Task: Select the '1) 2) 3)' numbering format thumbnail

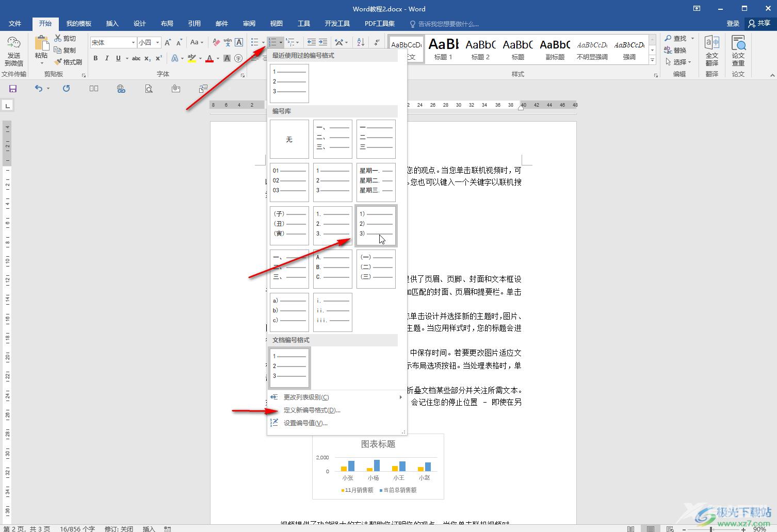Action: click(x=376, y=226)
